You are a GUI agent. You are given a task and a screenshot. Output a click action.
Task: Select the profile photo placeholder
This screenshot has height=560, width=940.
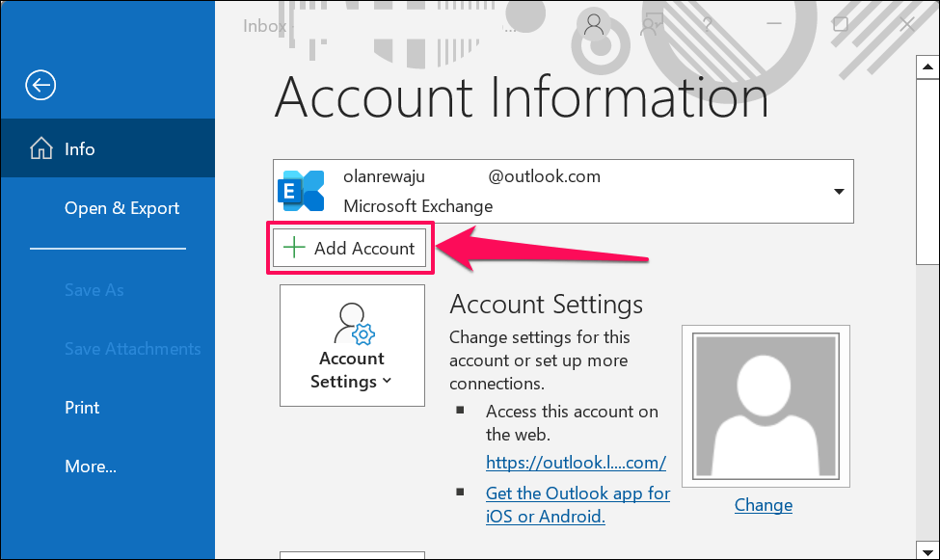[x=765, y=406]
